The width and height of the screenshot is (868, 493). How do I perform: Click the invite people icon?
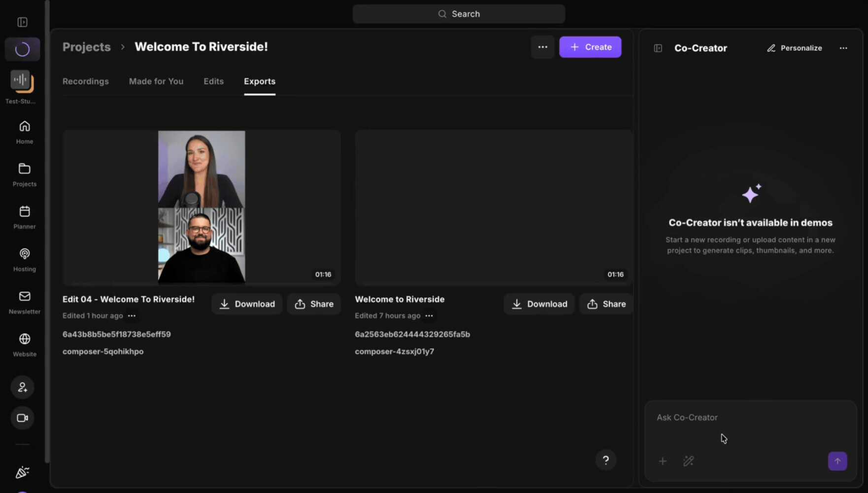(x=22, y=387)
